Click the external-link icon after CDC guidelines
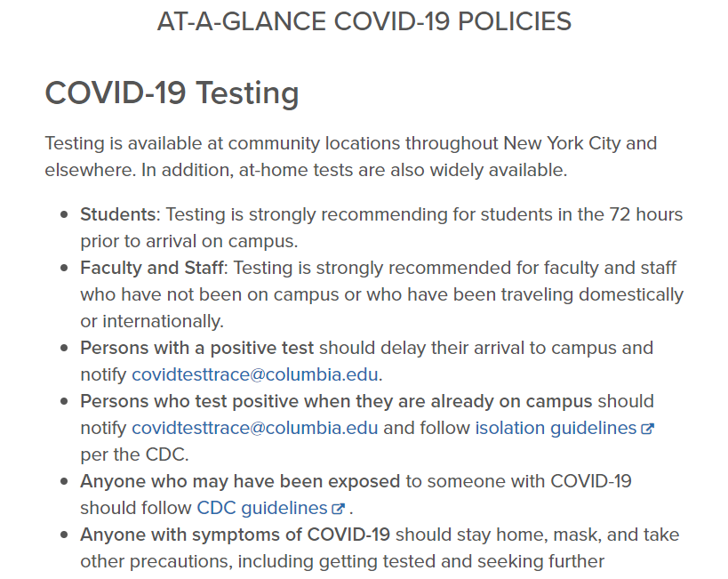Viewport: 728px width, 579px height. [338, 509]
